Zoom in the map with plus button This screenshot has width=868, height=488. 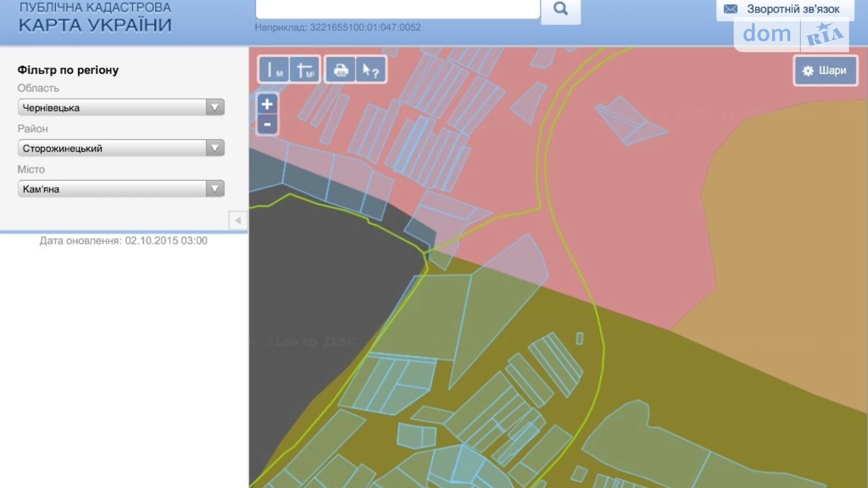[x=267, y=104]
